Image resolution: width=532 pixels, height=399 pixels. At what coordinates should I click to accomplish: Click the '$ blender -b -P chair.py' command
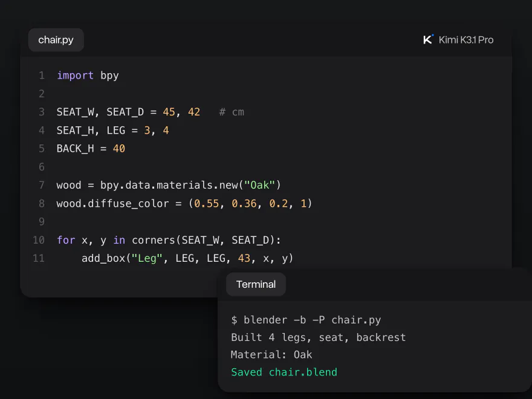[306, 320]
